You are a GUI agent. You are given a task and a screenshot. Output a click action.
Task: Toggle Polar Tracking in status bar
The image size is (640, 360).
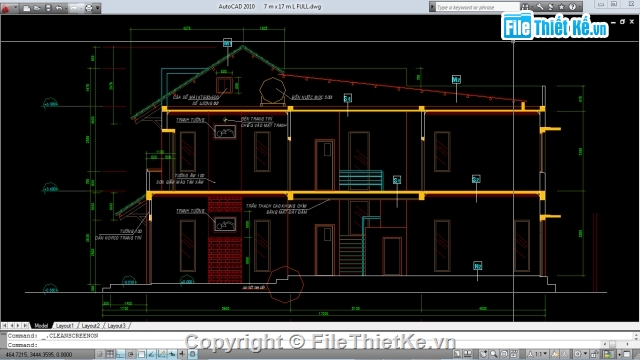(131, 354)
